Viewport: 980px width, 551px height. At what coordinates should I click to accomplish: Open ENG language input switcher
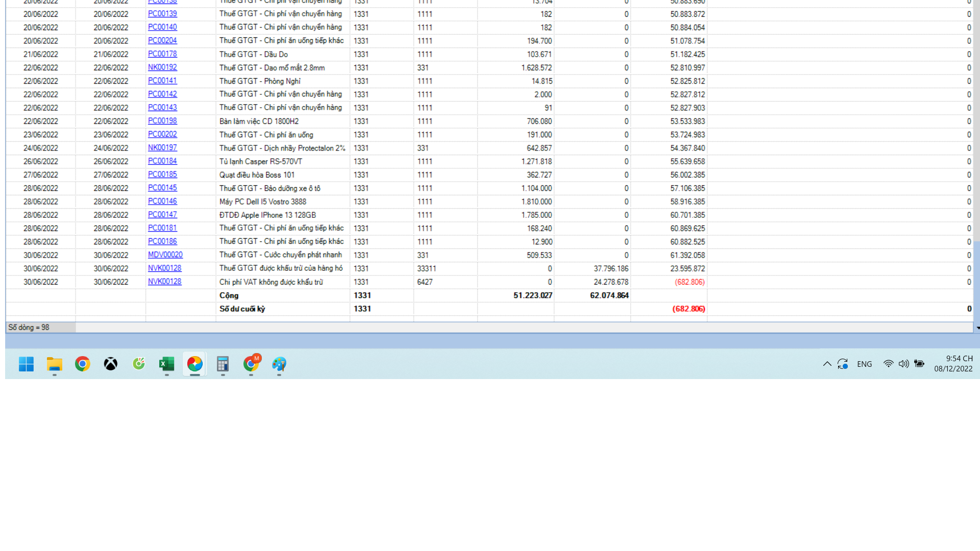point(864,364)
